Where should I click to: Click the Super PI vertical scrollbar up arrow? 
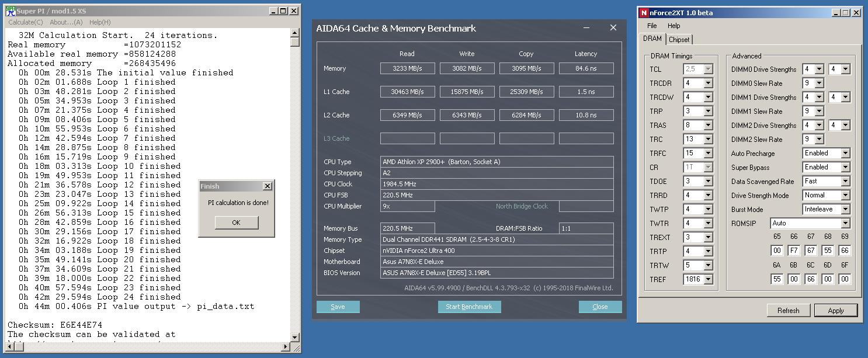click(x=295, y=33)
